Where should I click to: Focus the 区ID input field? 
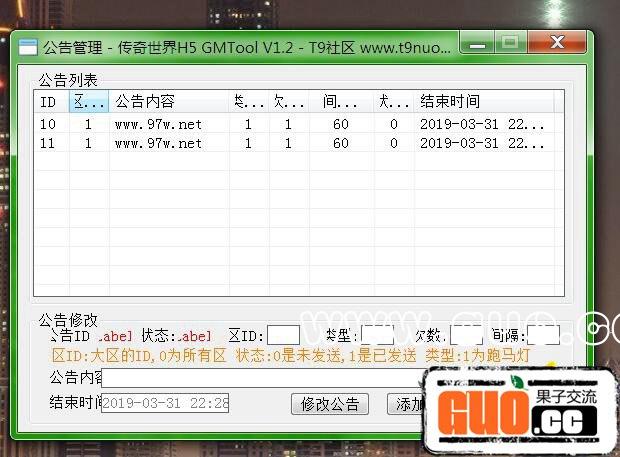pyautogui.click(x=283, y=335)
